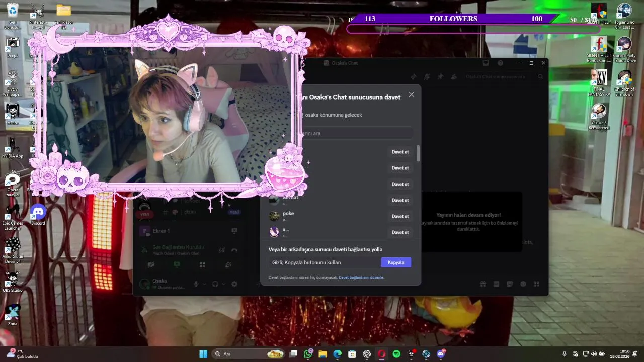The width and height of the screenshot is (644, 362).
Task: Open Yakuza 3 Remastered desktop shortcut
Action: pos(599,117)
